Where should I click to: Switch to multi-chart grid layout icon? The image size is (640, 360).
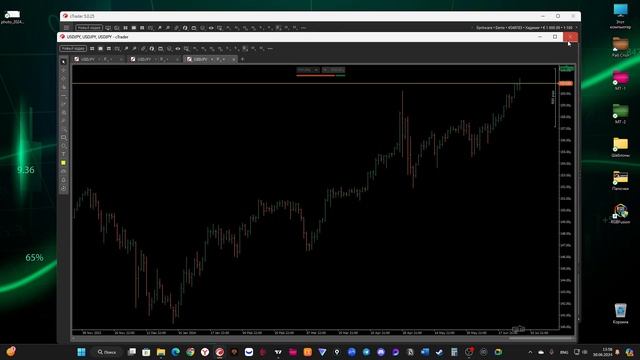(x=92, y=49)
